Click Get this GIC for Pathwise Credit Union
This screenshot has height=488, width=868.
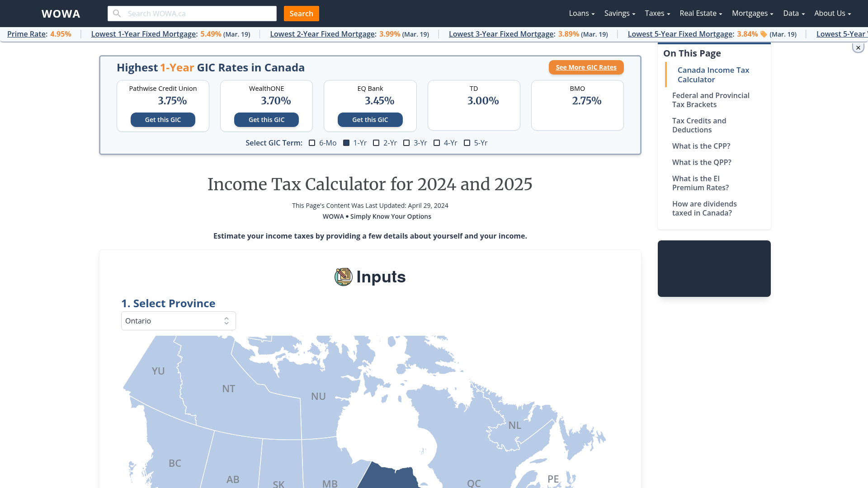(163, 119)
